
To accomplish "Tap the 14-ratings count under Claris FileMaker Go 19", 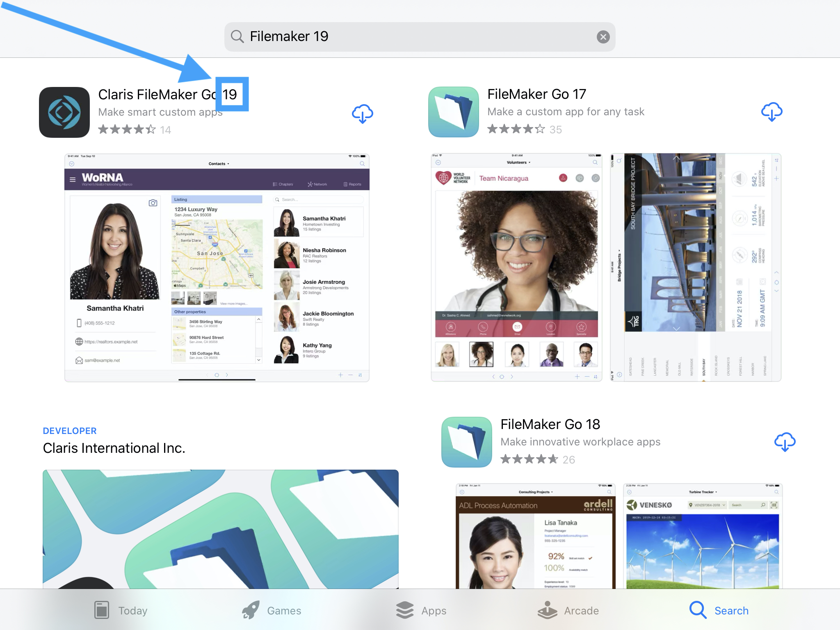I will (x=166, y=130).
